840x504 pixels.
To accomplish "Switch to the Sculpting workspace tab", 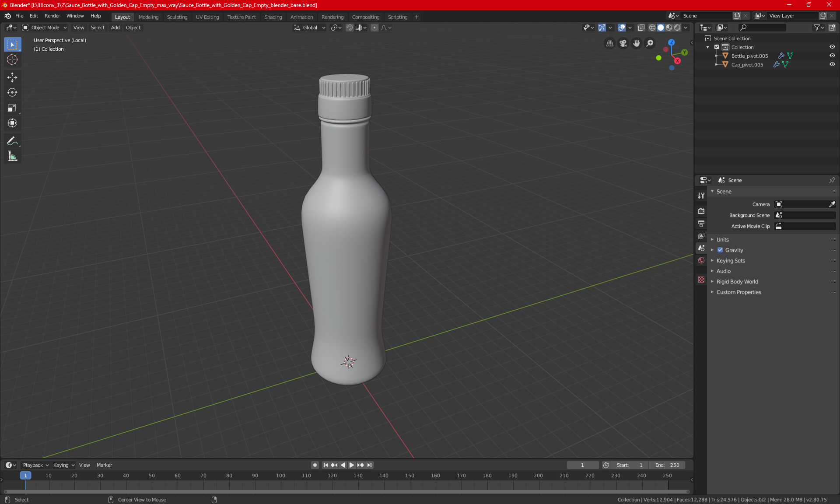I will [x=177, y=17].
